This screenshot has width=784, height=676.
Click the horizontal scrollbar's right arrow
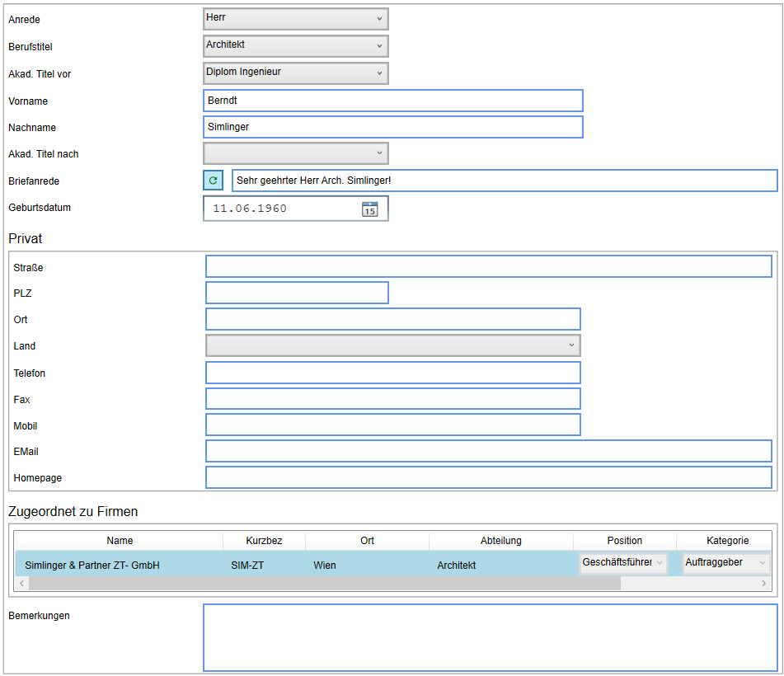click(x=763, y=583)
